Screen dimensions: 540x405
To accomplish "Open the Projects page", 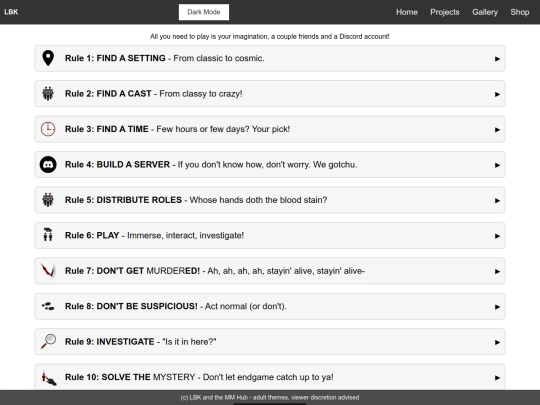I will point(445,12).
